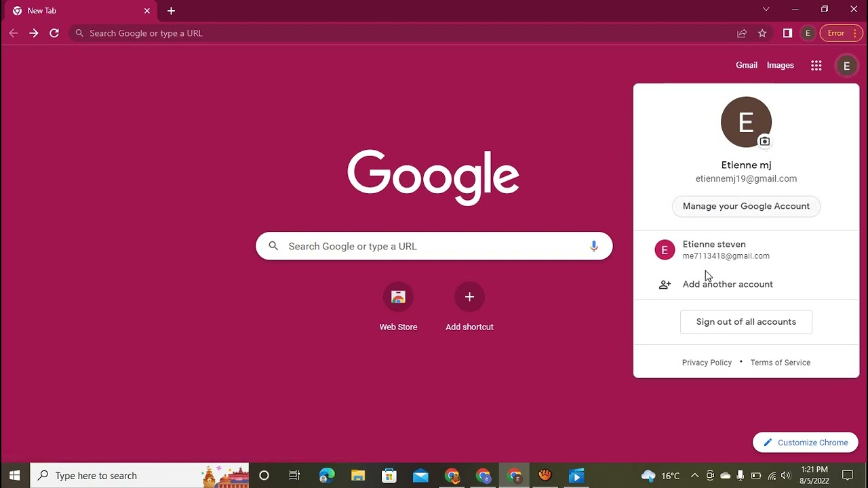Click the Wi-Fi network tray icon
Image resolution: width=868 pixels, height=488 pixels.
pyautogui.click(x=772, y=476)
